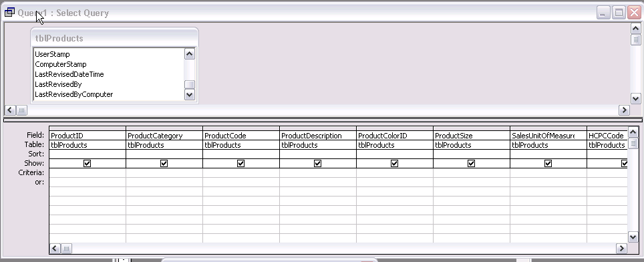Screen dimensions: 644x262
Task: Toggle Show checkbox for ProductSize column
Action: coord(471,164)
